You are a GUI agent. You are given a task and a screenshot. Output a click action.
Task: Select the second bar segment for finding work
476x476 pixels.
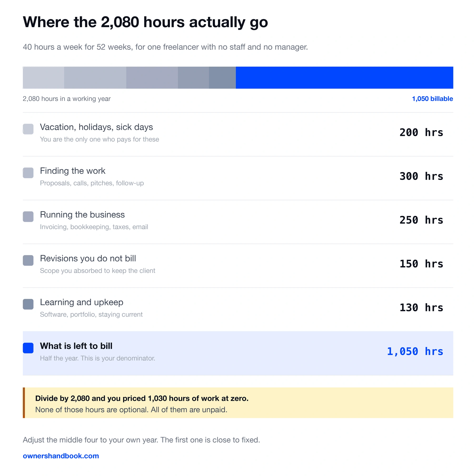(x=95, y=78)
